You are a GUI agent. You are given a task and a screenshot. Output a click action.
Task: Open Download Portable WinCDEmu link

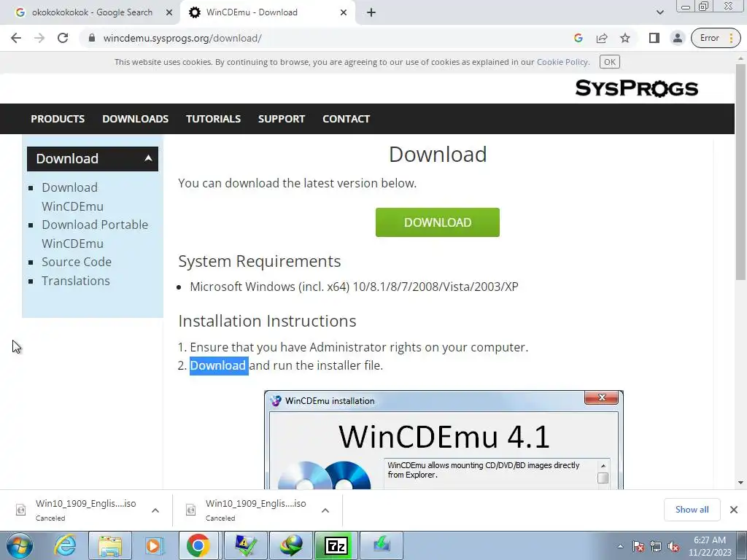(95, 234)
